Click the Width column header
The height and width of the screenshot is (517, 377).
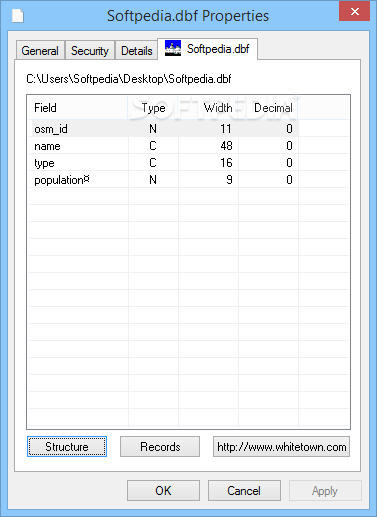[209, 108]
